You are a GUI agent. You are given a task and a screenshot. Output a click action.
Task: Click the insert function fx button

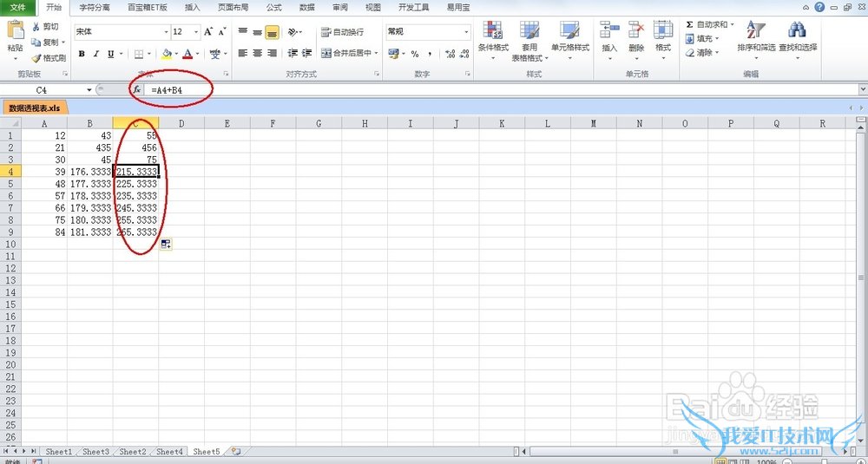137,89
